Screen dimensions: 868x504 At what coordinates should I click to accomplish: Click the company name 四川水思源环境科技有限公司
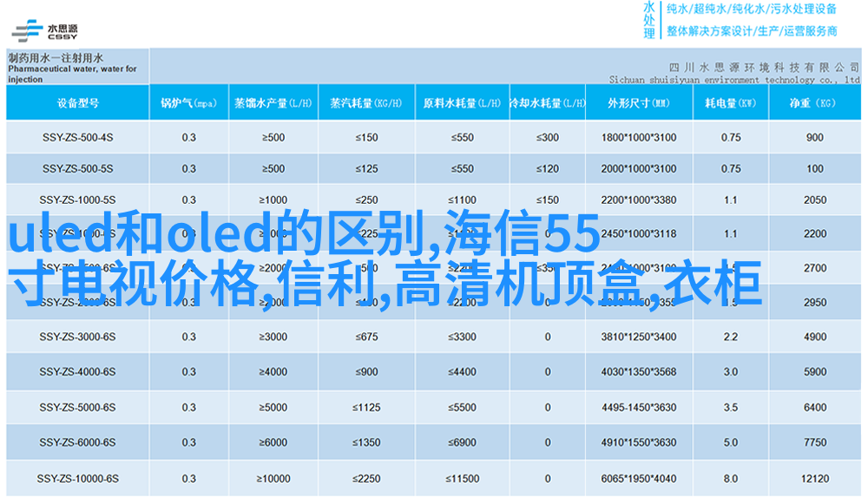coord(764,68)
